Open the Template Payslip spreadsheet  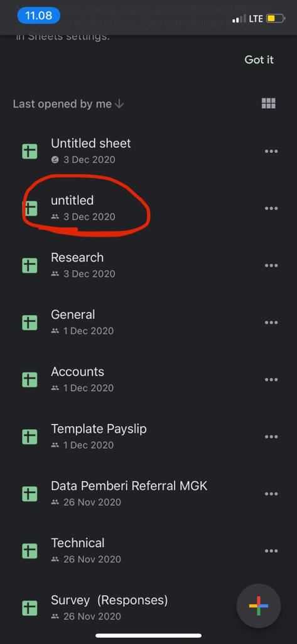tap(148, 436)
